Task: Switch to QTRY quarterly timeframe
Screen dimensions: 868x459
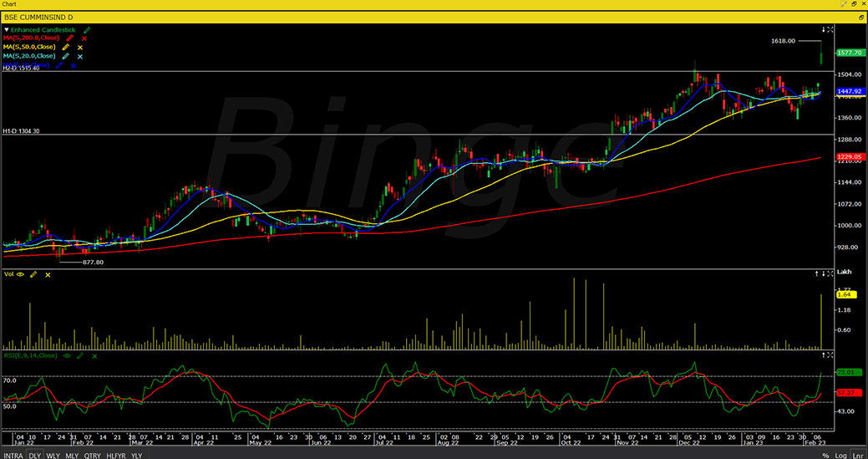Action: [x=93, y=455]
